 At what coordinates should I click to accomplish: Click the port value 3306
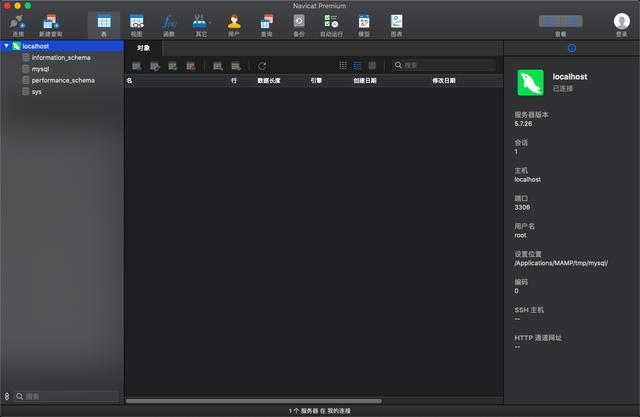click(x=522, y=207)
